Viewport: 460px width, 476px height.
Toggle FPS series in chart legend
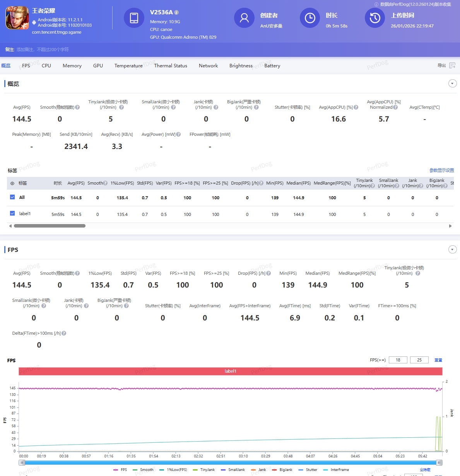120,470
